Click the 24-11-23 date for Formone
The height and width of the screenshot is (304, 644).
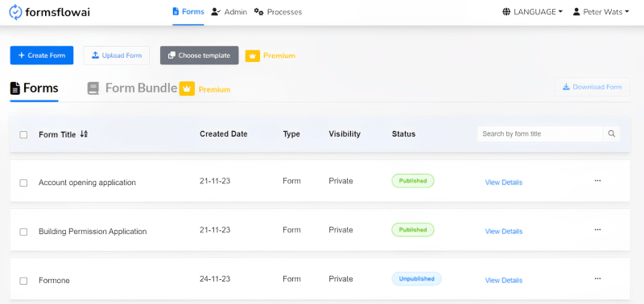215,279
